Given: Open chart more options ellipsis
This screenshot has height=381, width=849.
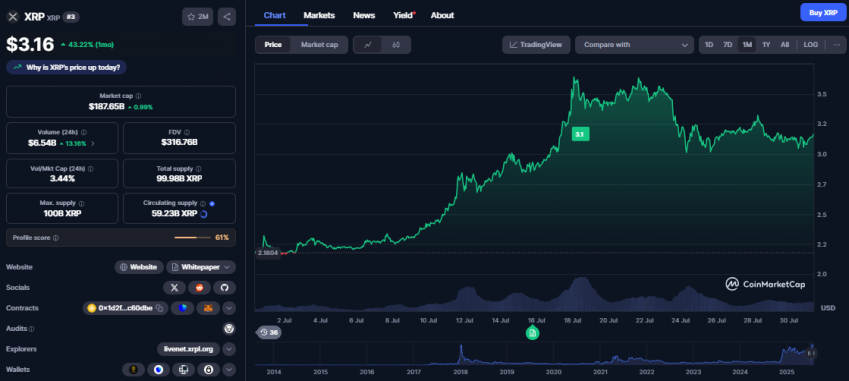Looking at the screenshot, I should click(837, 45).
